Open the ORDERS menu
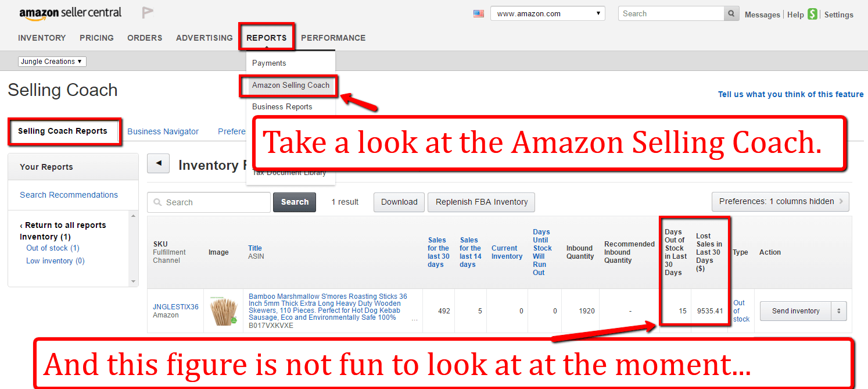Image resolution: width=868 pixels, height=389 pixels. click(x=145, y=38)
